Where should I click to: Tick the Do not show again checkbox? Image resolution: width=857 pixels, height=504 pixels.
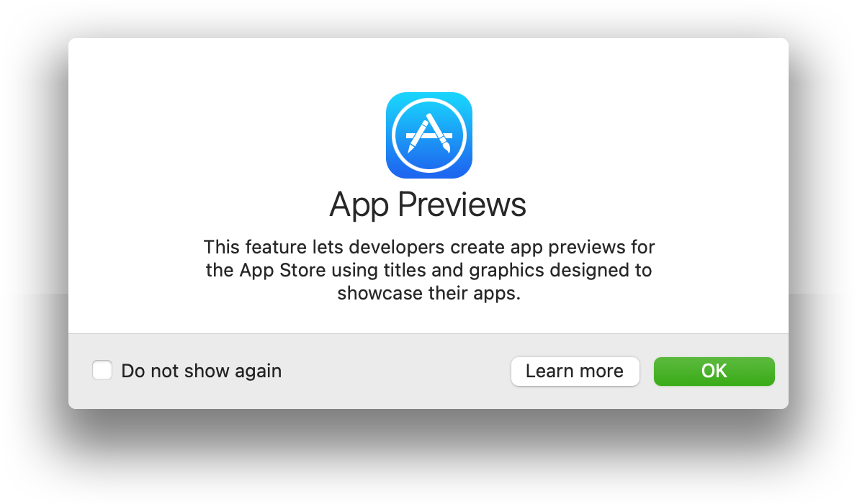(x=102, y=370)
